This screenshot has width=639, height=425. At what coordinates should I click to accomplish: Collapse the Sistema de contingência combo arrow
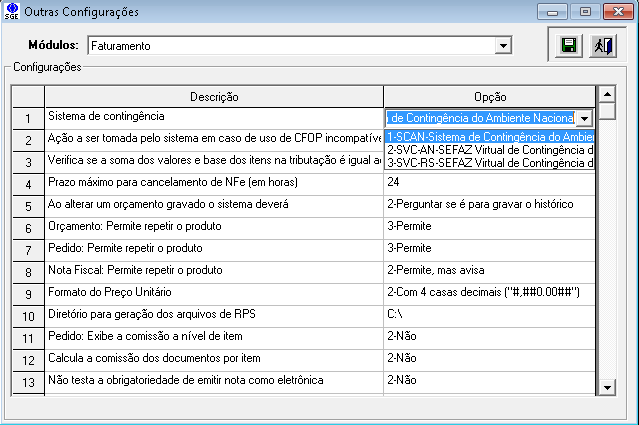point(585,118)
